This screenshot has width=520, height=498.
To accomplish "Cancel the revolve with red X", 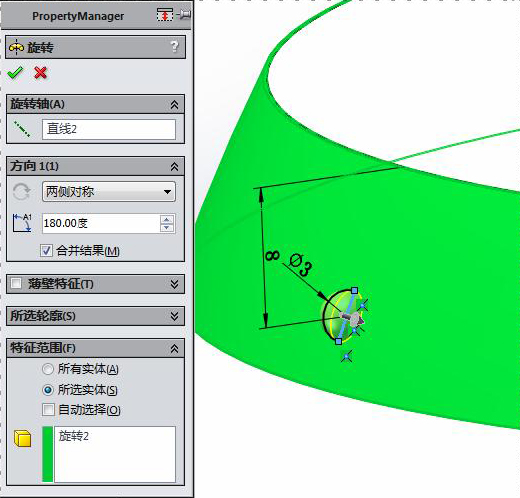I will 40,72.
